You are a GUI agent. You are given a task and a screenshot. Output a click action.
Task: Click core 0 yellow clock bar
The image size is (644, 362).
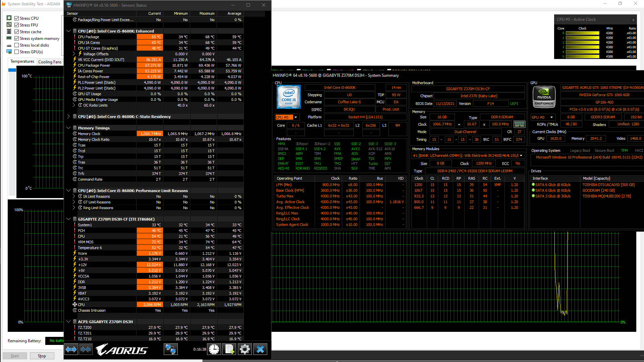click(582, 33)
